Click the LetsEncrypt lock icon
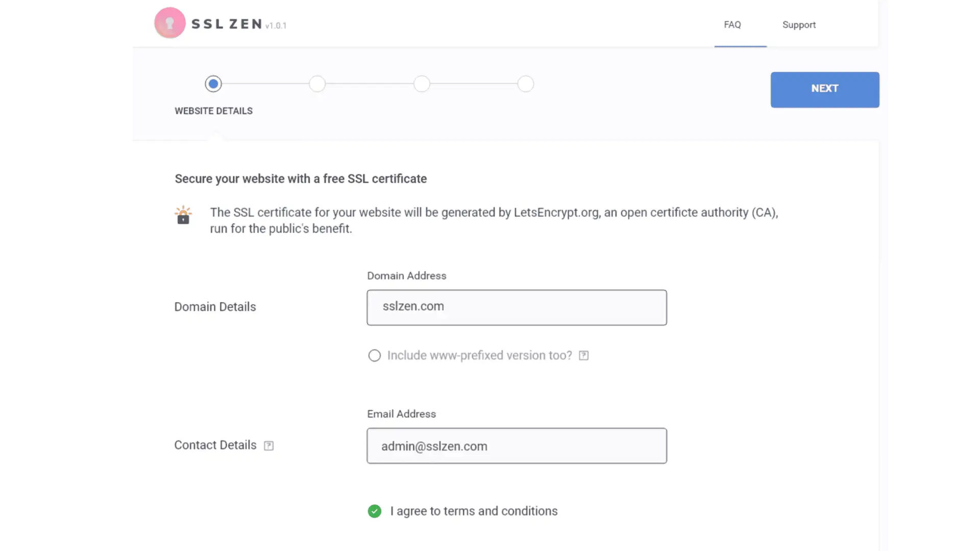The height and width of the screenshot is (551, 980). [183, 215]
